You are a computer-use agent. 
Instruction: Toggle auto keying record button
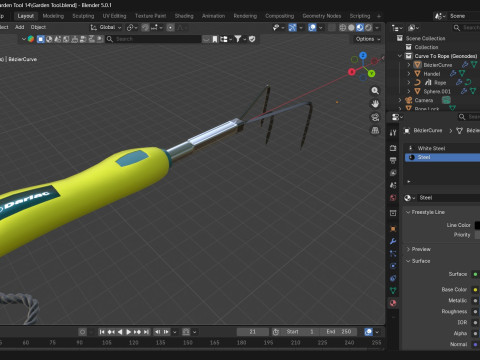(82, 332)
